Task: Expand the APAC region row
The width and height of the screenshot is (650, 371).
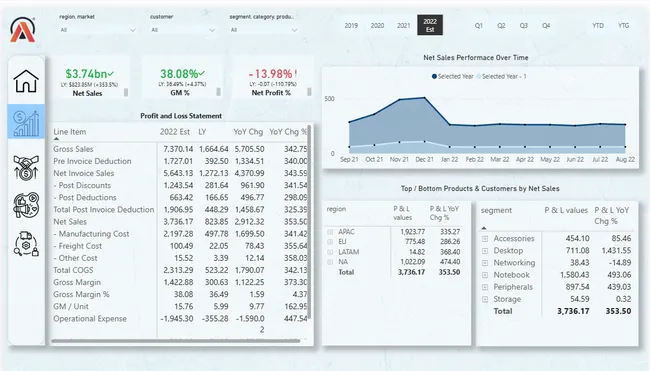Action: 330,232
